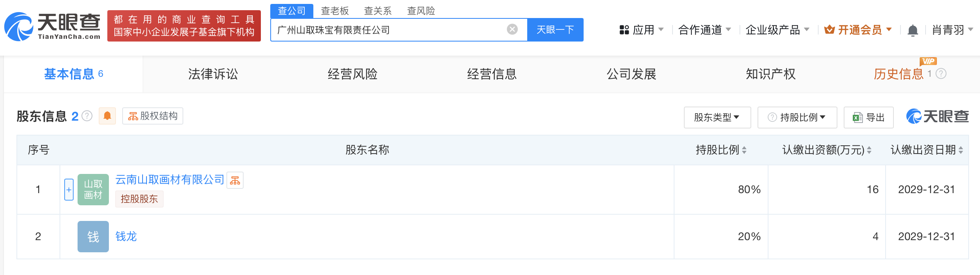Click the 天眼一下 search button
The height and width of the screenshot is (275, 980).
[555, 30]
